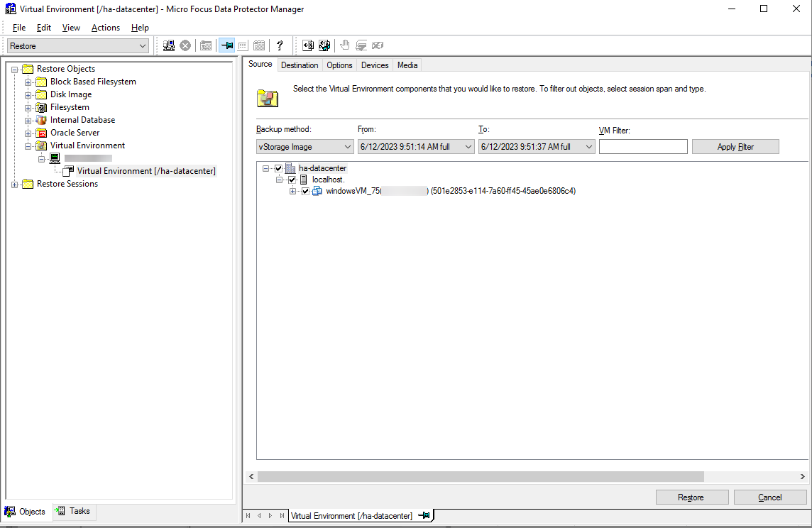Click the Restore button
The height and width of the screenshot is (528, 812).
[x=692, y=497]
